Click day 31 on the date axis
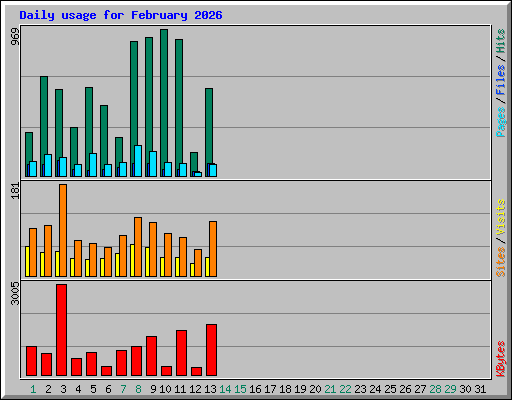 click(x=480, y=389)
